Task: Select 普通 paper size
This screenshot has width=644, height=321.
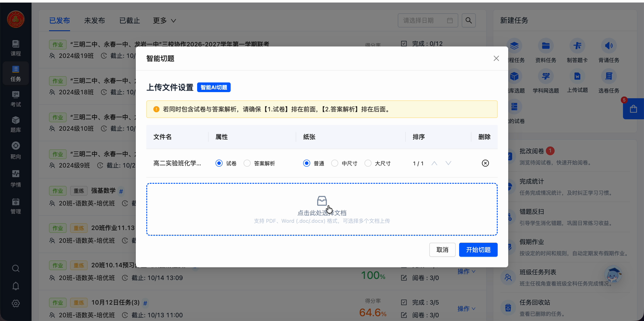Action: 307,163
